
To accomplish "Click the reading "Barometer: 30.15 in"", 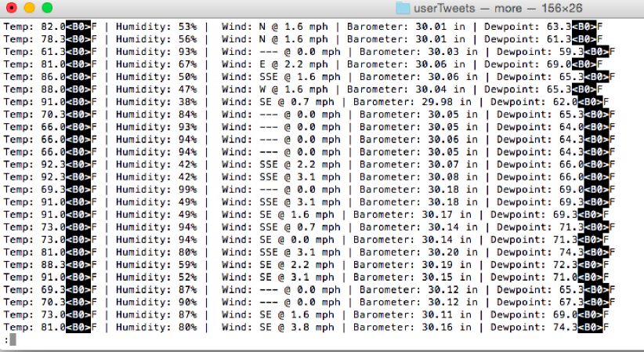I will point(412,278).
